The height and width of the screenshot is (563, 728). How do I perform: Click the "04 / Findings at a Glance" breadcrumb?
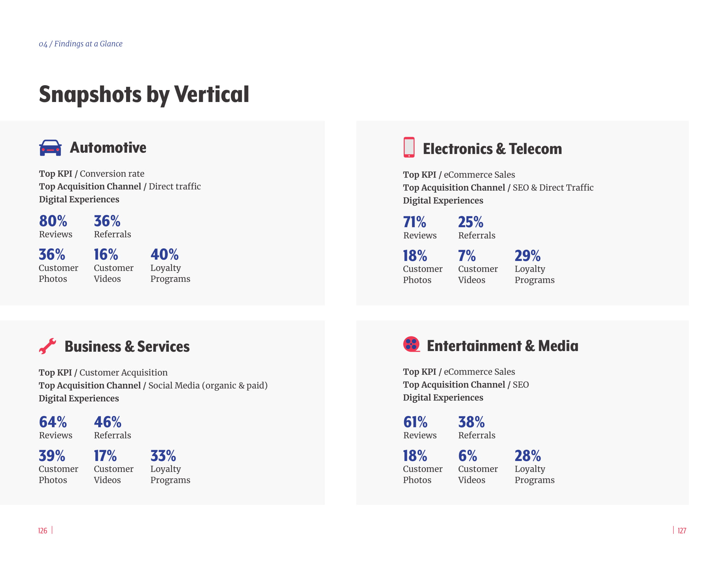point(81,44)
